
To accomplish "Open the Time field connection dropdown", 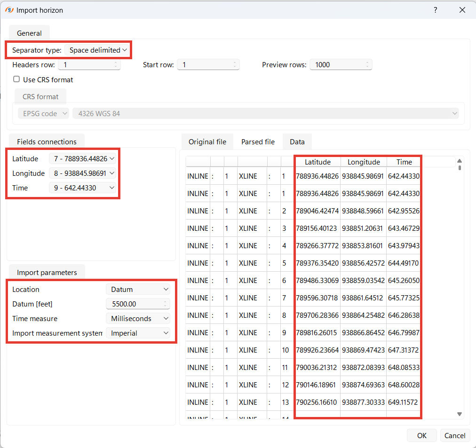I will click(82, 188).
